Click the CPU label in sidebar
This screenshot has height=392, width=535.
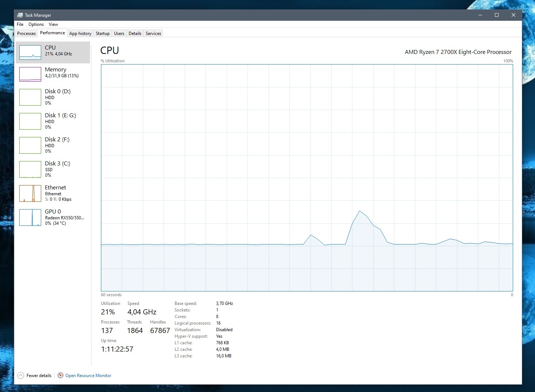click(x=50, y=48)
